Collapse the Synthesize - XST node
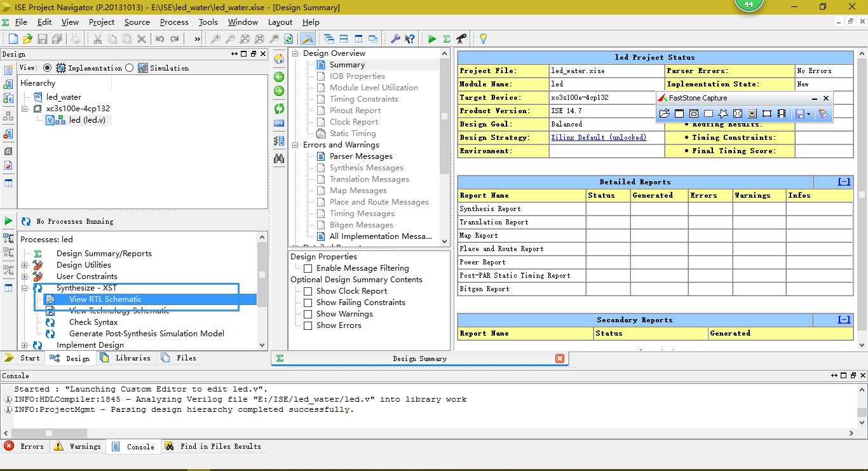The image size is (868, 471). (24, 288)
